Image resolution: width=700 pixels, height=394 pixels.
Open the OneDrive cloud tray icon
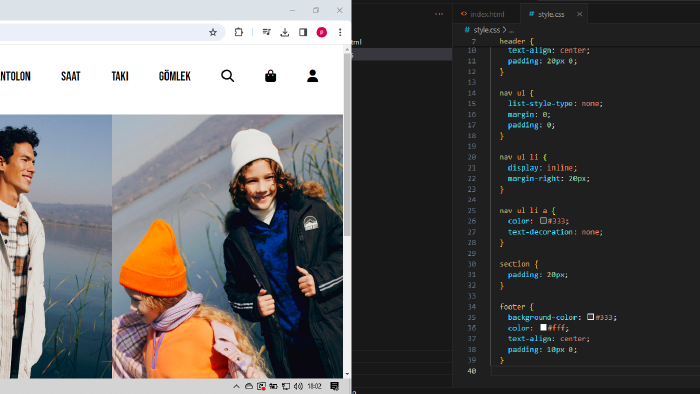click(249, 386)
